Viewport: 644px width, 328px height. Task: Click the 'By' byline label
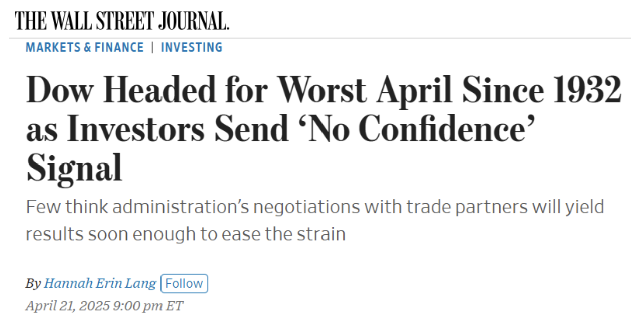click(x=33, y=284)
